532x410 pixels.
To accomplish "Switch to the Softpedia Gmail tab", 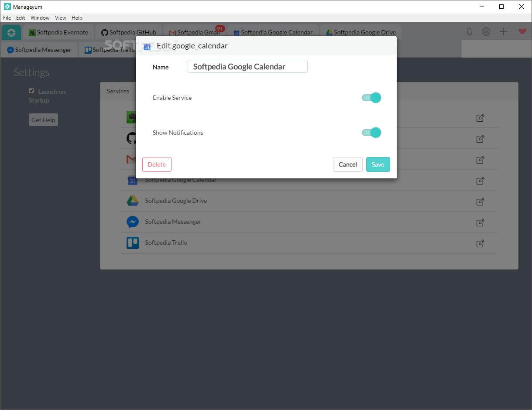I will (195, 32).
